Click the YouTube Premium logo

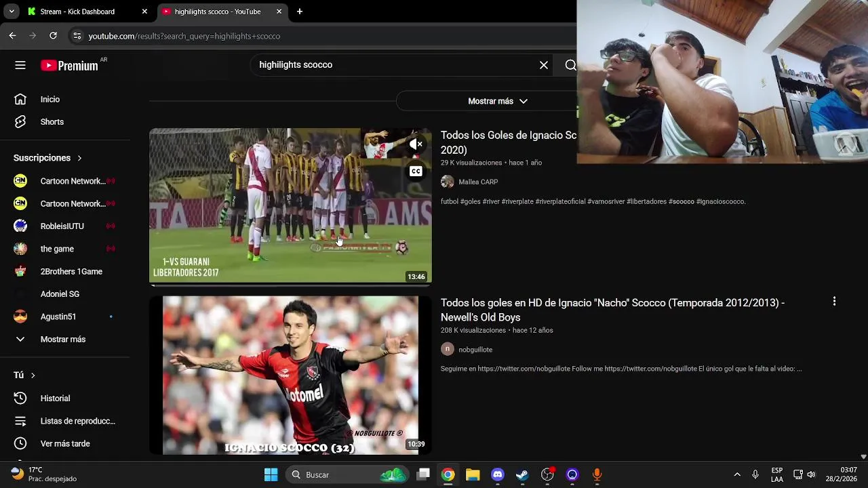point(69,65)
